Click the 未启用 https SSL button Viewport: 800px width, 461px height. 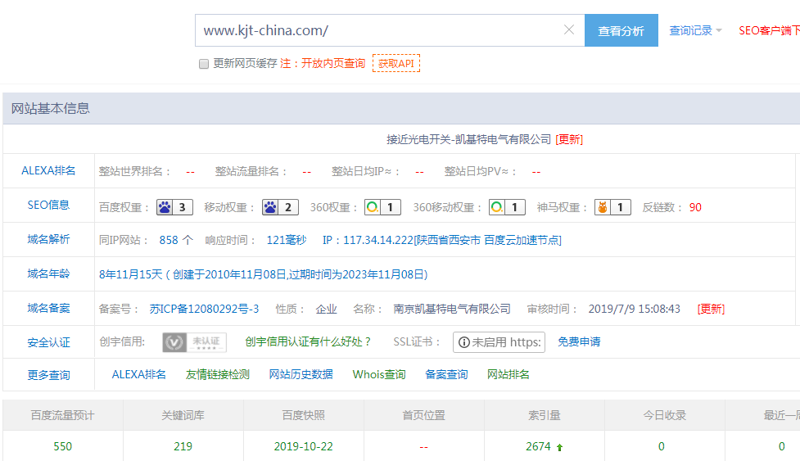(499, 342)
